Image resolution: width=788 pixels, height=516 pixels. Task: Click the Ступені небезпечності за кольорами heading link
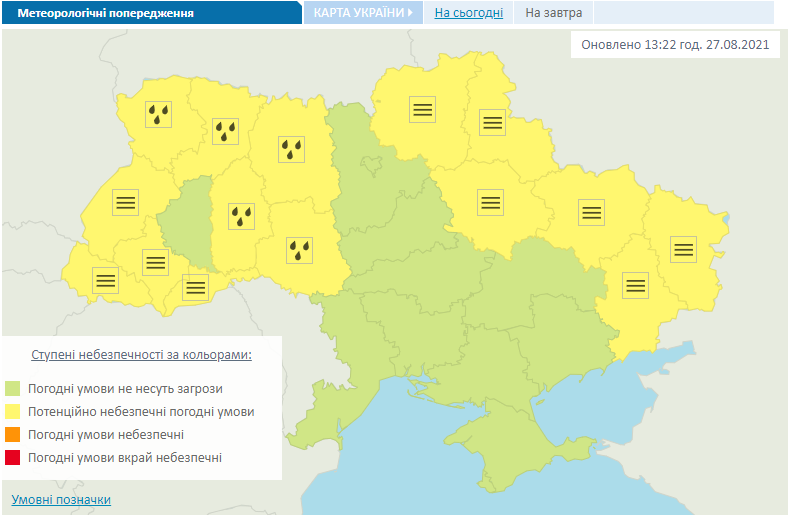pyautogui.click(x=141, y=355)
